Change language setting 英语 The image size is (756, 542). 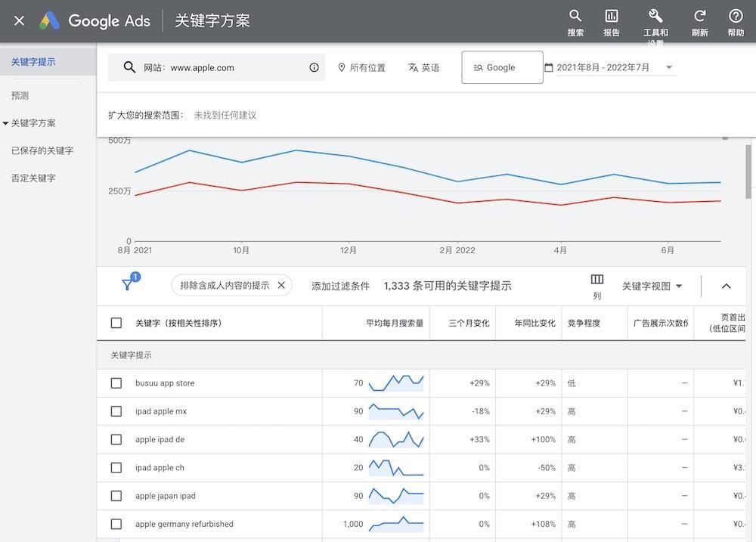pos(424,67)
